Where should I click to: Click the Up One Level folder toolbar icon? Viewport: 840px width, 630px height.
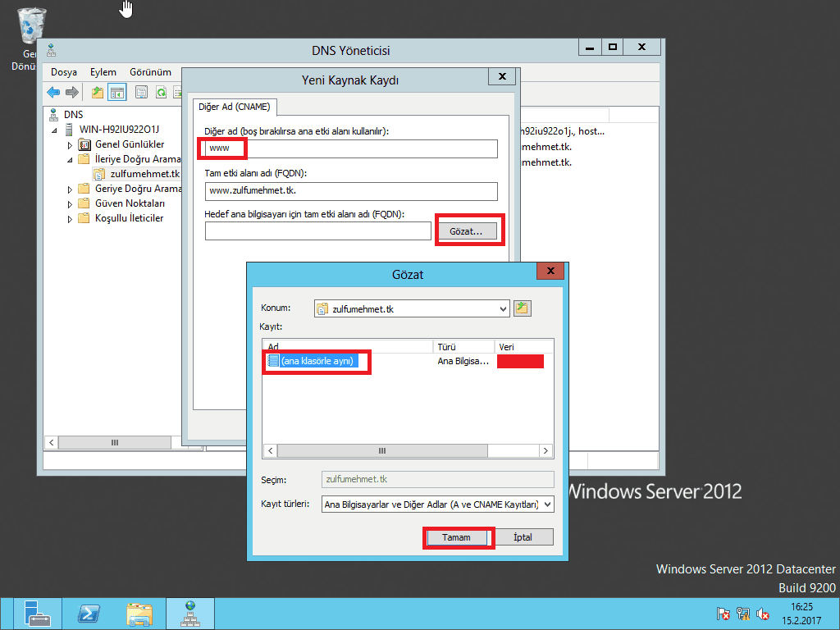pos(98,92)
